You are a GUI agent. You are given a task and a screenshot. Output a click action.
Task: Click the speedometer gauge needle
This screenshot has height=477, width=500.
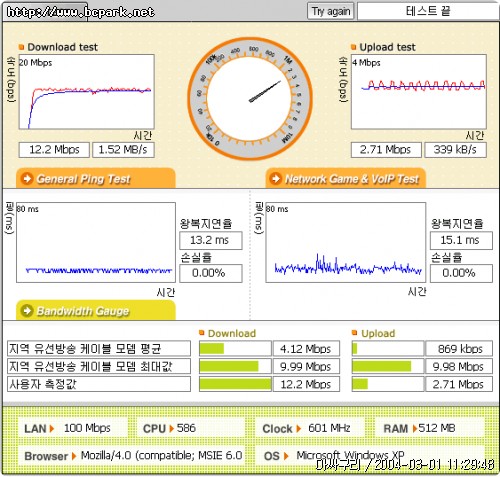265,91
